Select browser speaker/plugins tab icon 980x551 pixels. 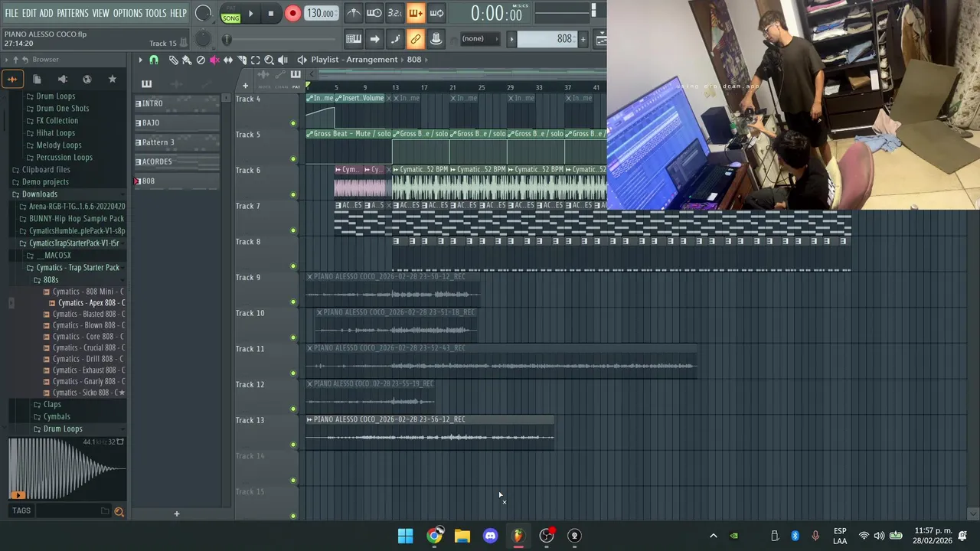(62, 79)
